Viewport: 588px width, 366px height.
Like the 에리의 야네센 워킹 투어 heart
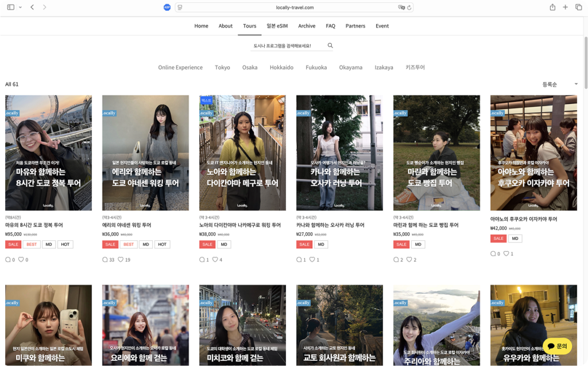pyautogui.click(x=121, y=260)
